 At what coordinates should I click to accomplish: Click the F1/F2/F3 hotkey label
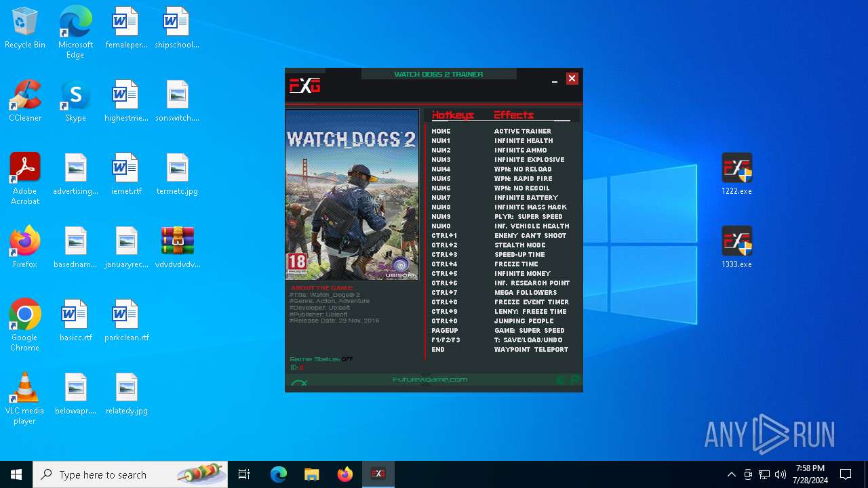tap(446, 340)
